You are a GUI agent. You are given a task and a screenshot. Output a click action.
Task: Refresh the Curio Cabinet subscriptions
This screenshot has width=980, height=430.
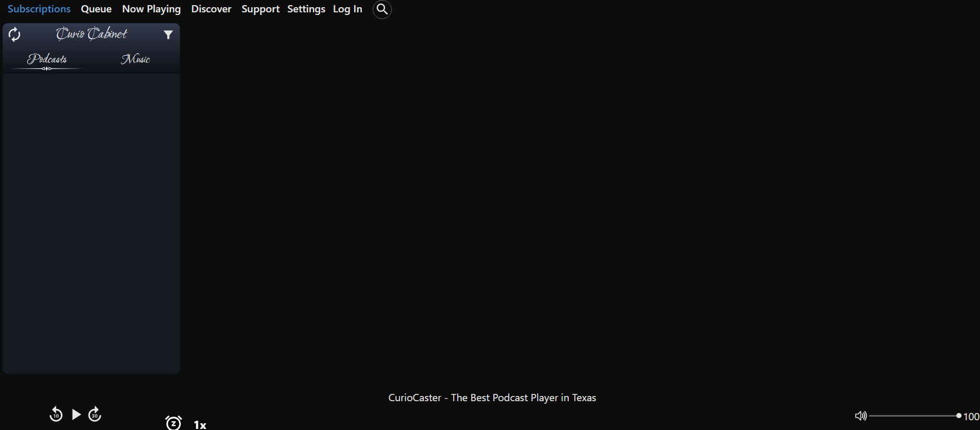coord(14,35)
